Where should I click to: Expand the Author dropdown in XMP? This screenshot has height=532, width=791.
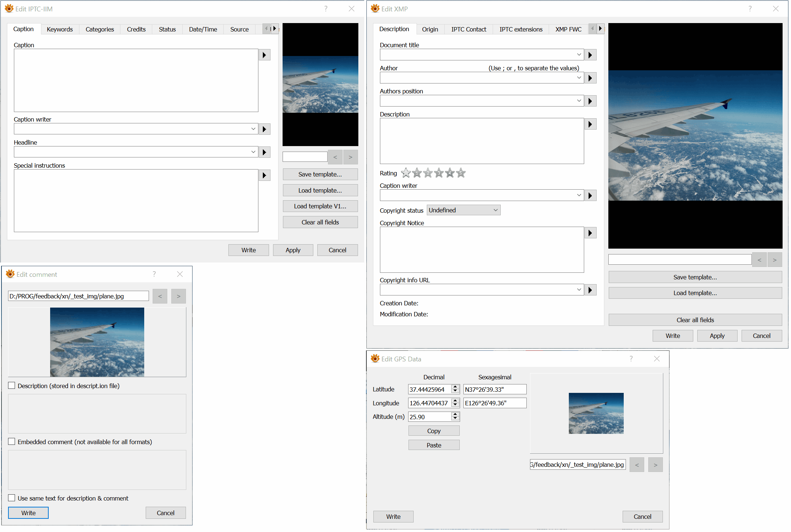(579, 78)
